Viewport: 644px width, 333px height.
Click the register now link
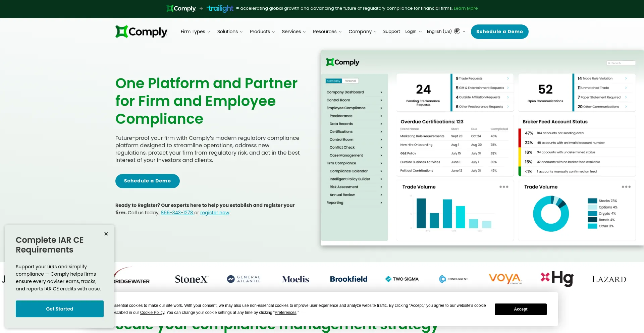pos(215,213)
